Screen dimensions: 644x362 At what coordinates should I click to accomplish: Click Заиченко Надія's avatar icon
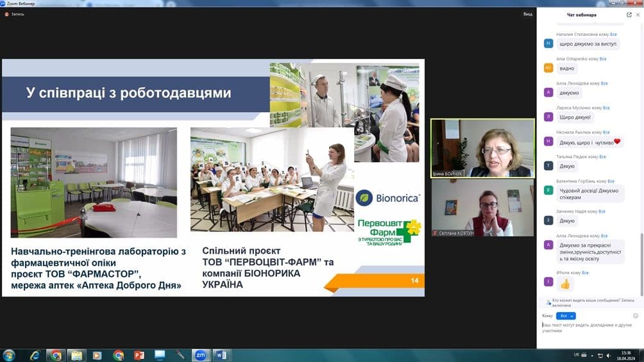coord(548,220)
